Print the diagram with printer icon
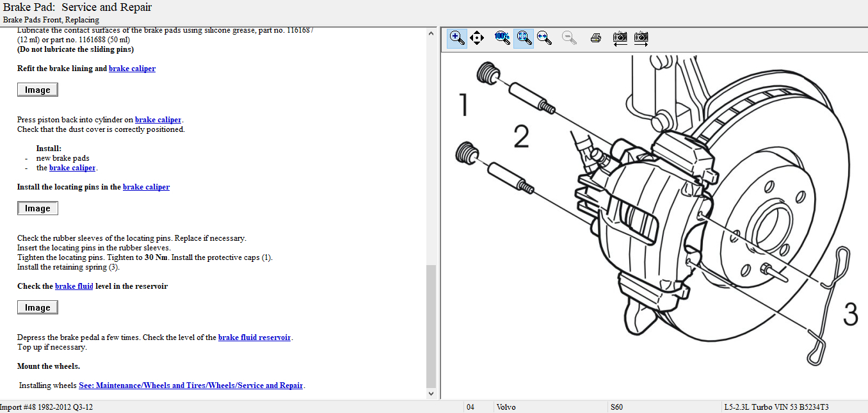Viewport: 868px width, 413px height. click(x=595, y=38)
